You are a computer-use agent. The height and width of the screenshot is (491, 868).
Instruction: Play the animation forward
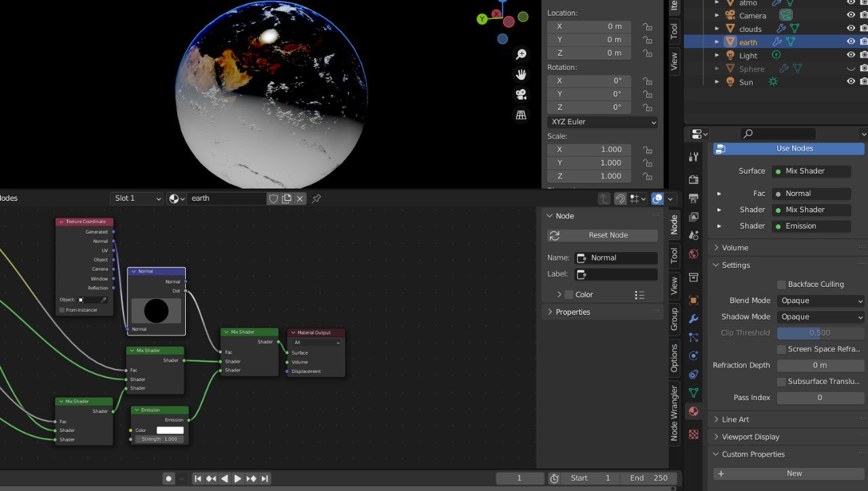[x=237, y=479]
